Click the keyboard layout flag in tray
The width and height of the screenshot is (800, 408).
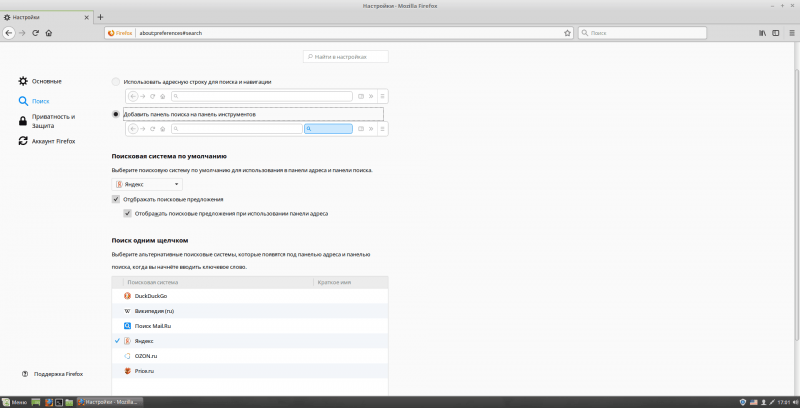click(x=754, y=402)
